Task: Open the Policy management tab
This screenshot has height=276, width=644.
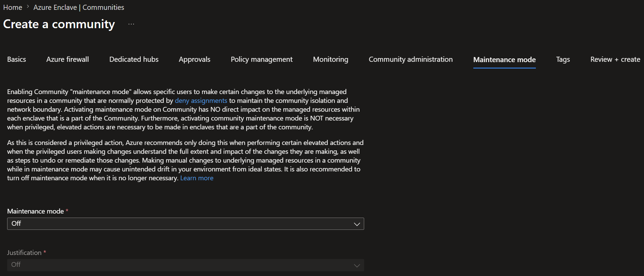Action: [261, 59]
